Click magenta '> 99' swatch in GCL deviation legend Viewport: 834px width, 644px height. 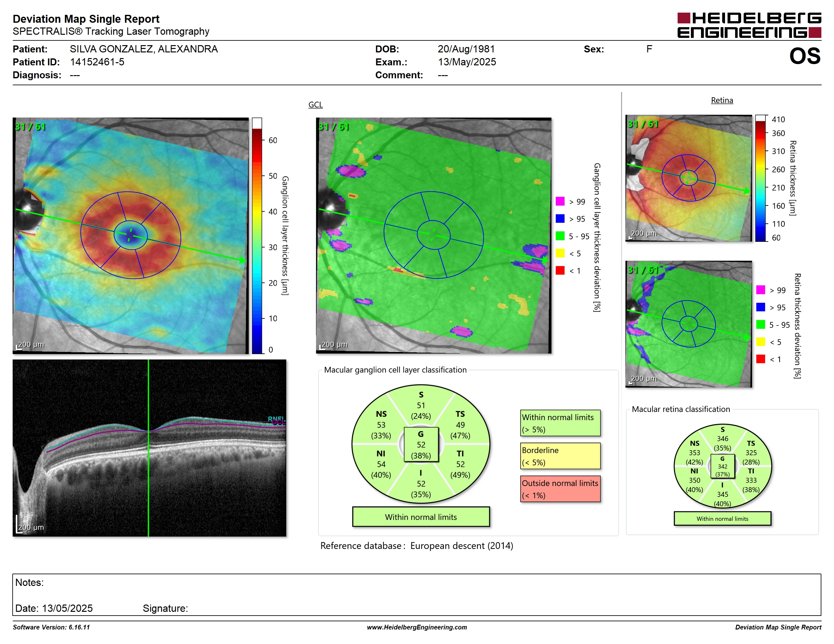[560, 201]
